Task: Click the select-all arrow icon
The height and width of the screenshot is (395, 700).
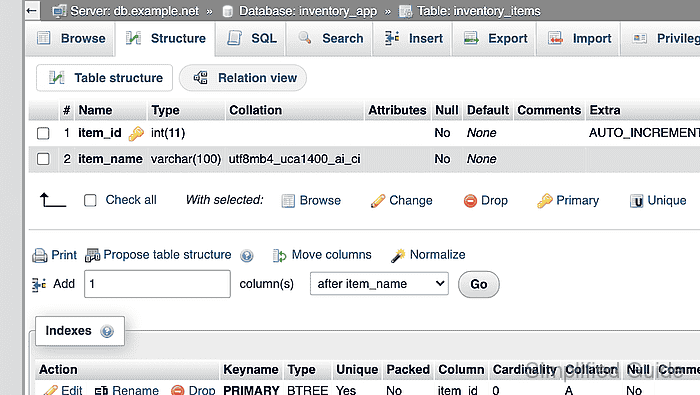Action: point(53,200)
